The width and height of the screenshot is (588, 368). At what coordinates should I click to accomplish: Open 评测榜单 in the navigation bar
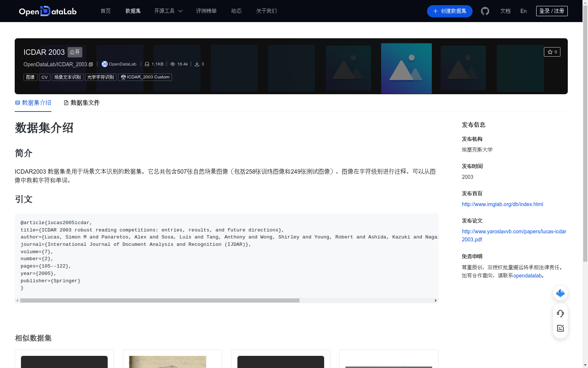pyautogui.click(x=206, y=11)
